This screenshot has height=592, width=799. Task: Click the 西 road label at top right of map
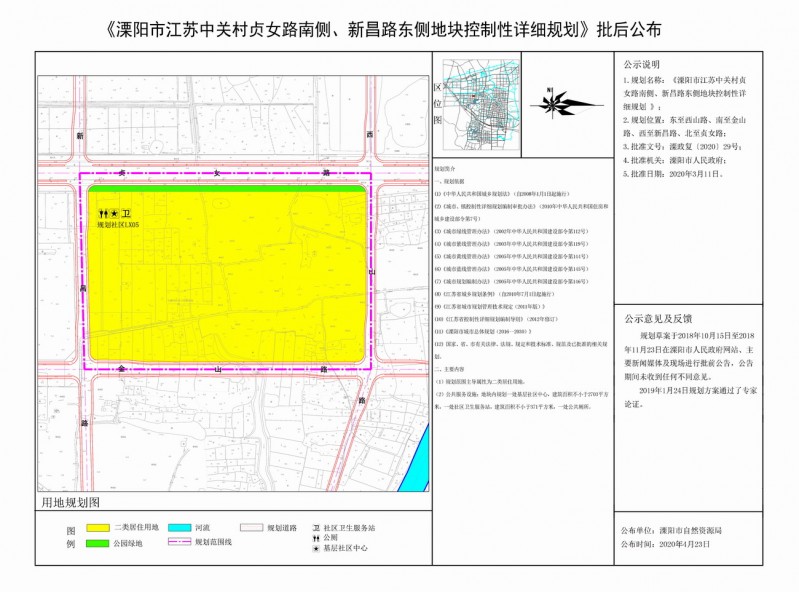click(x=370, y=134)
